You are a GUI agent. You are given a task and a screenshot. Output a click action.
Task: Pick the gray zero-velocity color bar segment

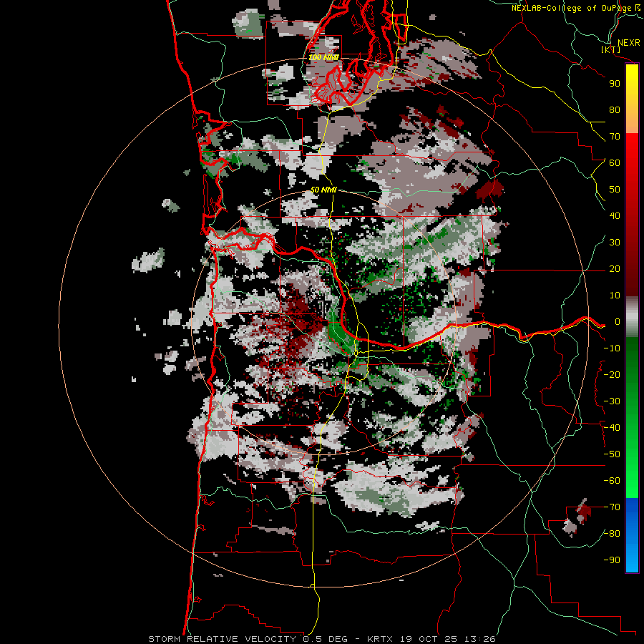(x=632, y=316)
